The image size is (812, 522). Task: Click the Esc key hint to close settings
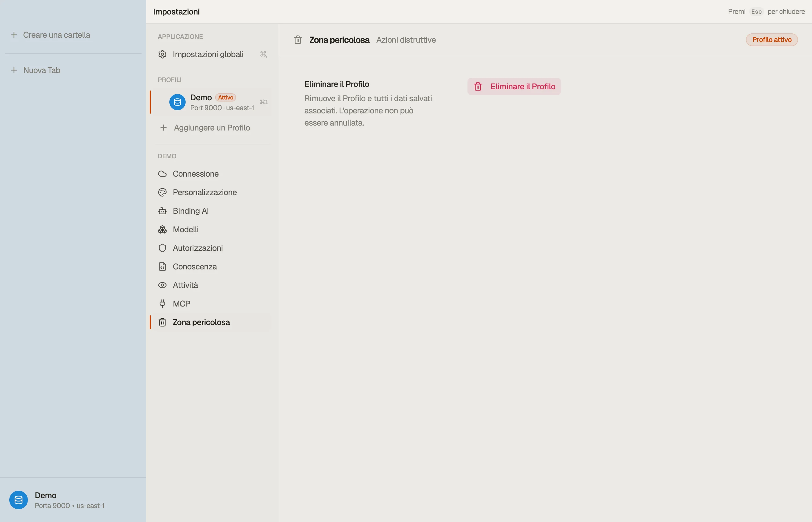[756, 12]
